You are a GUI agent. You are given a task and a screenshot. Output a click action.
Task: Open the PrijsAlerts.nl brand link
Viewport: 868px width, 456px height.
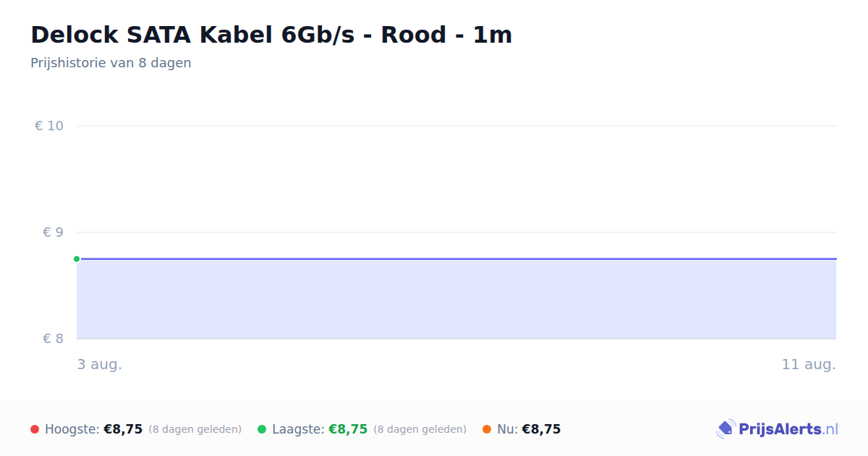pyautogui.click(x=778, y=429)
